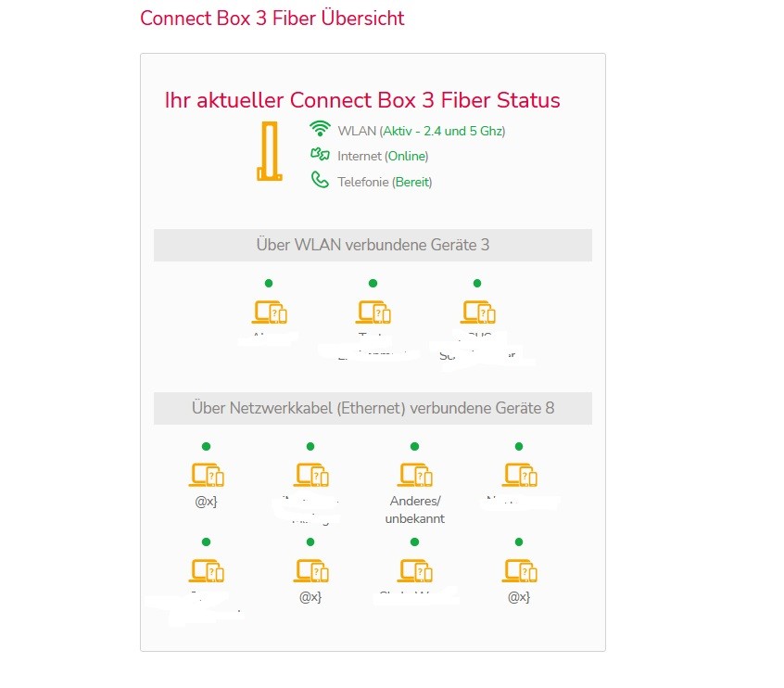The image size is (784, 688).
Task: Toggle the green status dot above Anderes/unbekannt
Action: (414, 446)
